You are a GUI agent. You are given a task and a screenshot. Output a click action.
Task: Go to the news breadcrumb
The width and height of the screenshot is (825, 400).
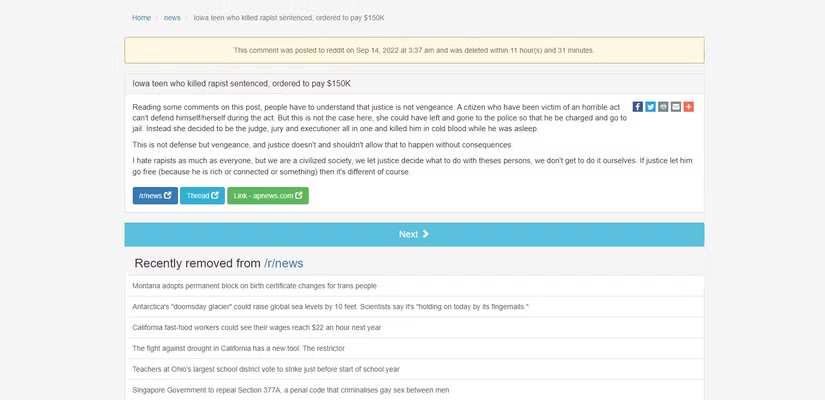[172, 18]
